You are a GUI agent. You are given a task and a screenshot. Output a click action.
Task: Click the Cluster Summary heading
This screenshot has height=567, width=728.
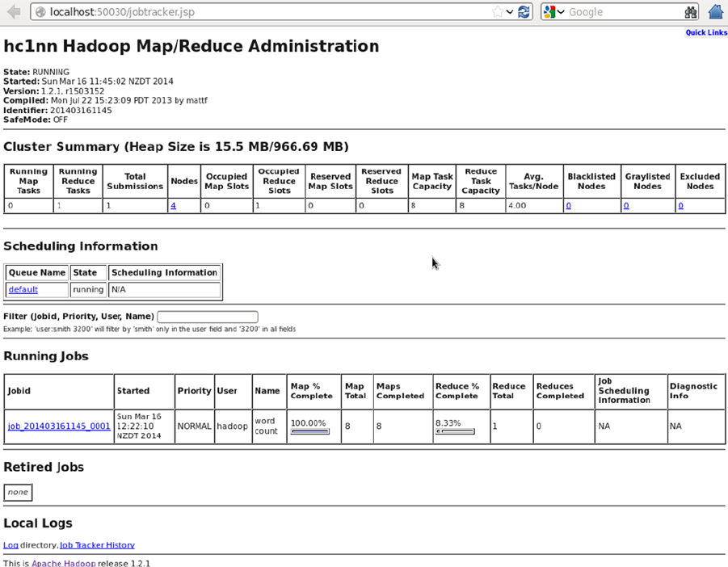pyautogui.click(x=176, y=147)
